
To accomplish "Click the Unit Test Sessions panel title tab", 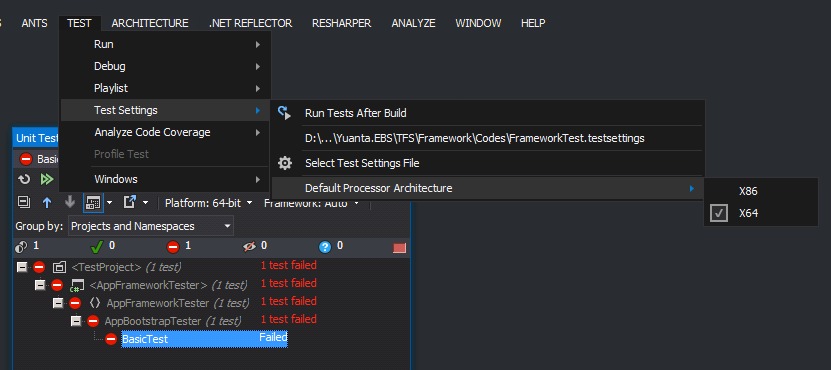I will pyautogui.click(x=37, y=138).
